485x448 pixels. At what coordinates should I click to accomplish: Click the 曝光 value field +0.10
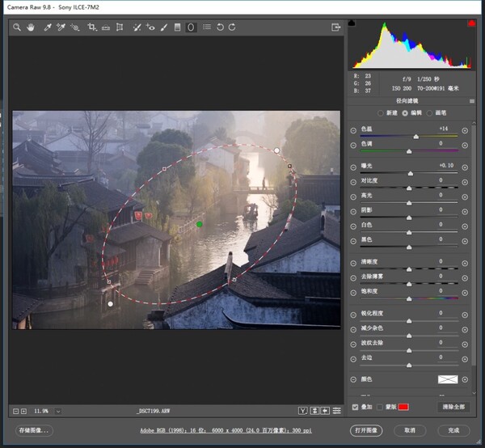[x=446, y=166]
